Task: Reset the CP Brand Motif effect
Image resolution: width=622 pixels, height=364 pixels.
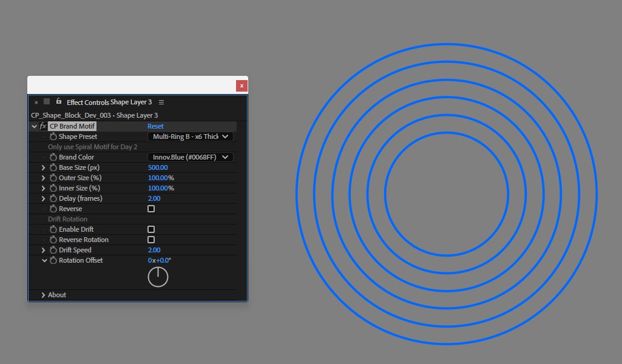Action: click(x=155, y=126)
